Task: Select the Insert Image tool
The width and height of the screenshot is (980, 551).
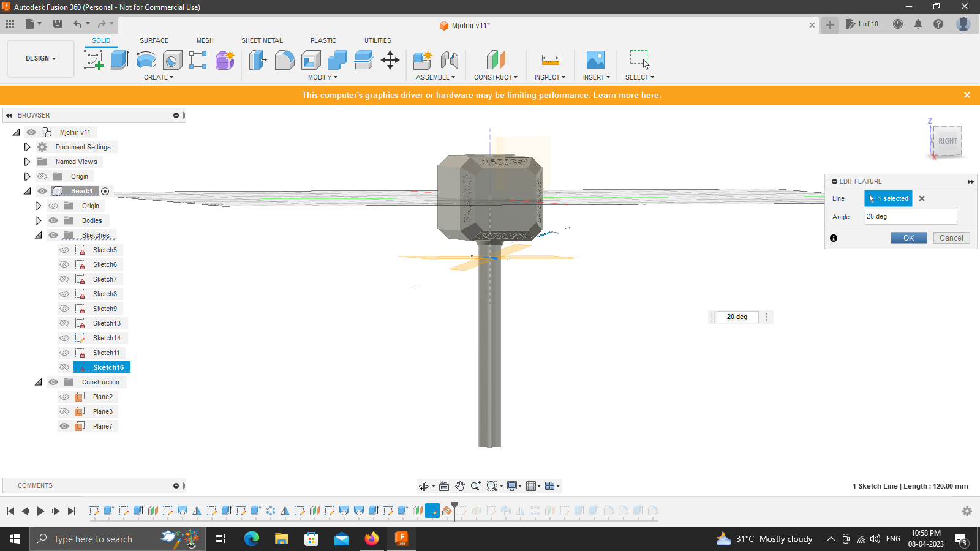Action: tap(595, 60)
